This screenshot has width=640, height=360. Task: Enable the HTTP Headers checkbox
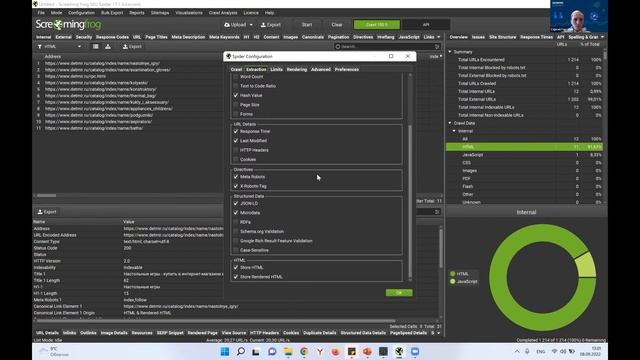coord(236,150)
